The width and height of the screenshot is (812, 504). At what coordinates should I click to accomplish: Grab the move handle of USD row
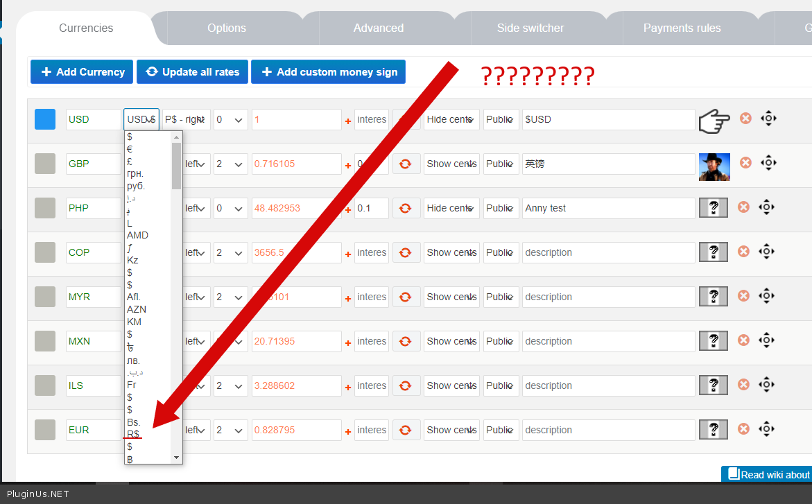pyautogui.click(x=768, y=118)
